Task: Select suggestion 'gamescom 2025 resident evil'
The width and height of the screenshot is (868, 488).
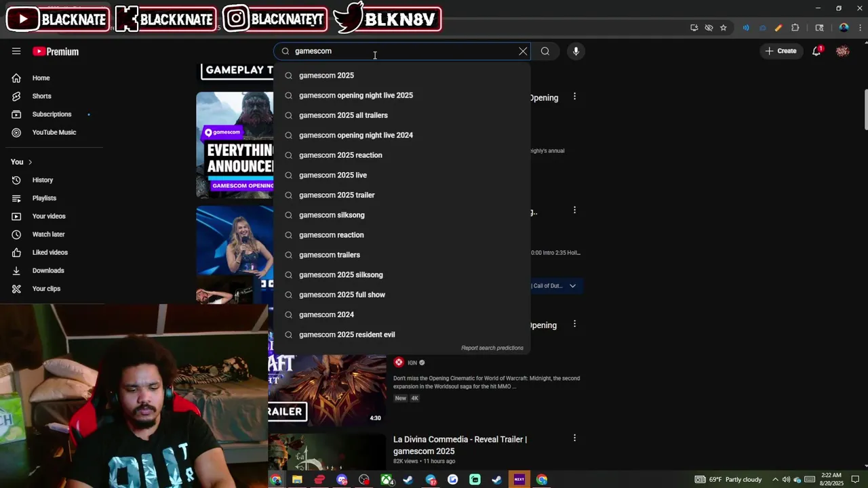Action: point(401,335)
